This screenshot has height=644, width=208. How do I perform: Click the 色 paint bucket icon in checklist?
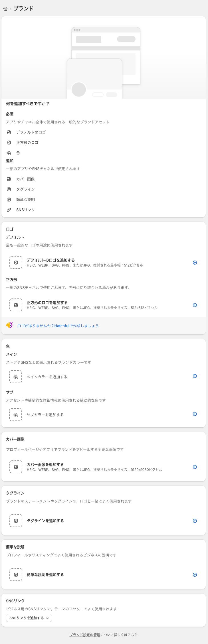[8, 153]
